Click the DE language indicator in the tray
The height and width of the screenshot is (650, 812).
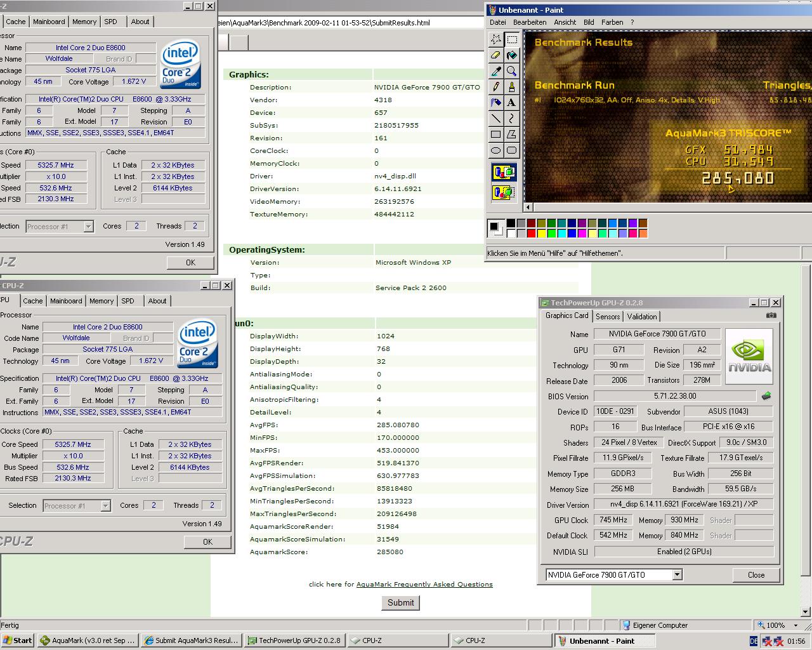click(754, 641)
